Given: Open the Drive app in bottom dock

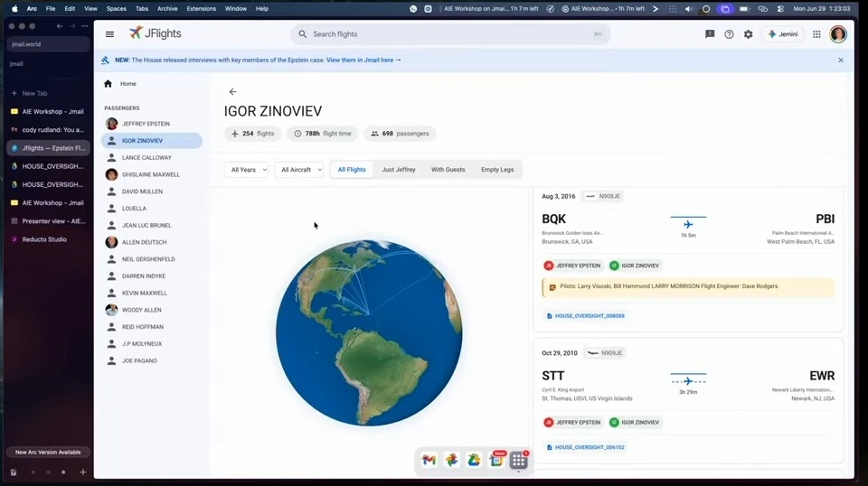Looking at the screenshot, I should tap(474, 460).
